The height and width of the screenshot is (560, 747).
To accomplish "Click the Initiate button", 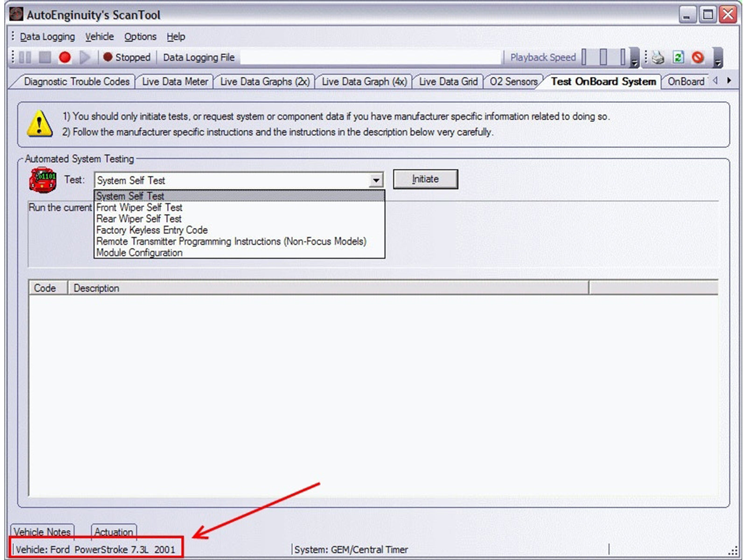I will 425,179.
